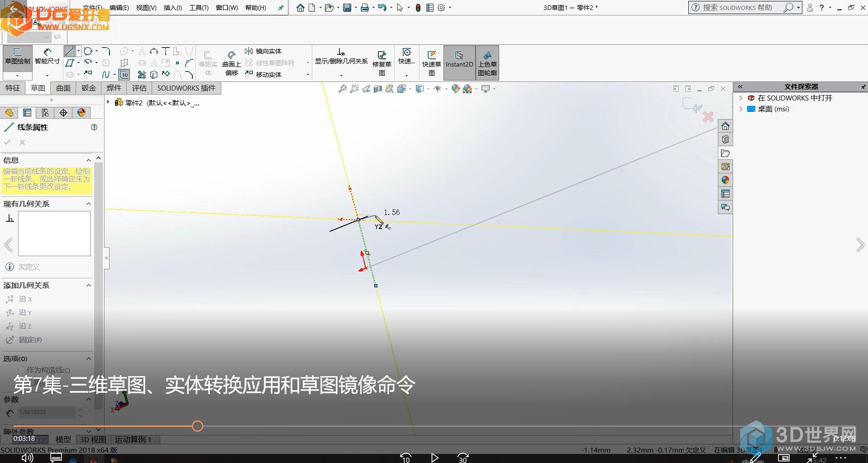
Task: Add 固定(F) fixed relation
Action: (24, 340)
